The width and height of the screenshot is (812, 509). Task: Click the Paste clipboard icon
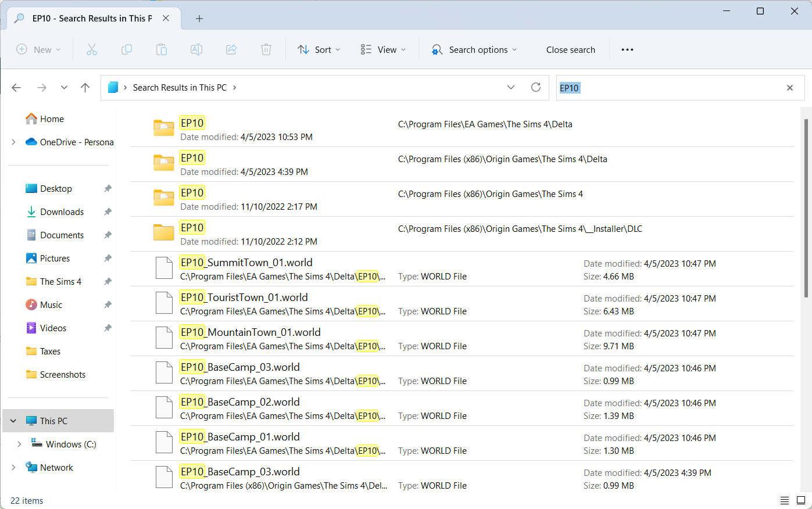[162, 50]
